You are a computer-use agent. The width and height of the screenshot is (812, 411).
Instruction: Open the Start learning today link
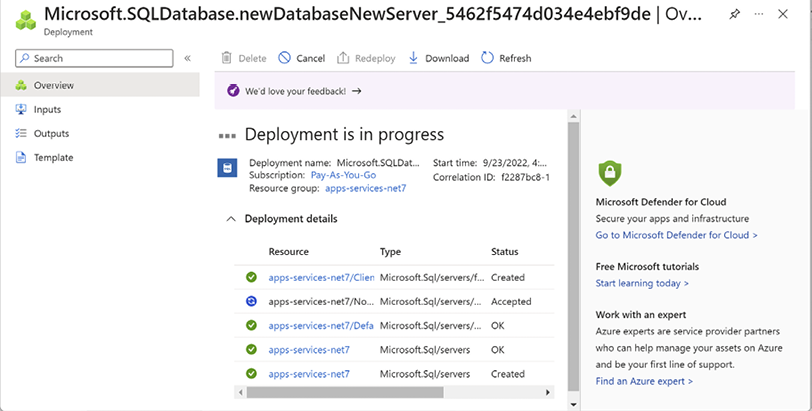[x=642, y=283]
